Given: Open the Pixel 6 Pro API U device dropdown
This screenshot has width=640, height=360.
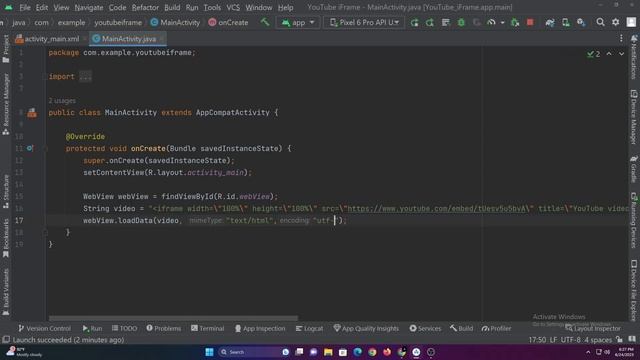Looking at the screenshot, I should click(364, 22).
